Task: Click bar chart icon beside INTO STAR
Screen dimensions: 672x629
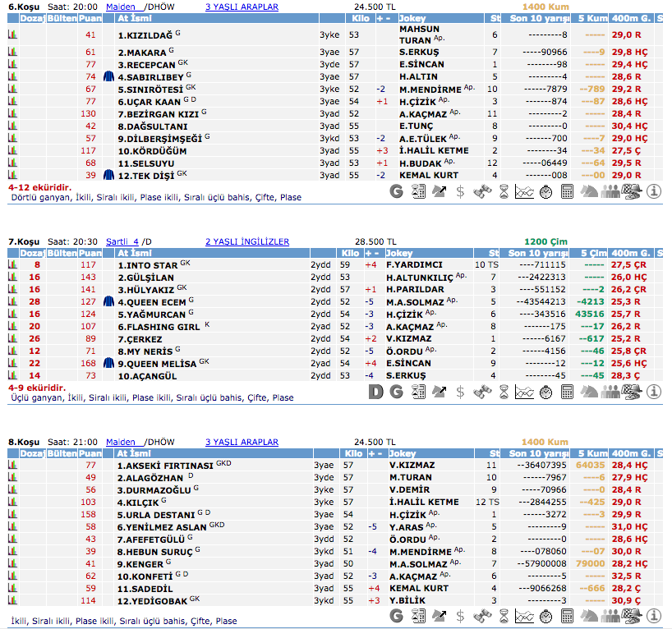Action: point(13,265)
